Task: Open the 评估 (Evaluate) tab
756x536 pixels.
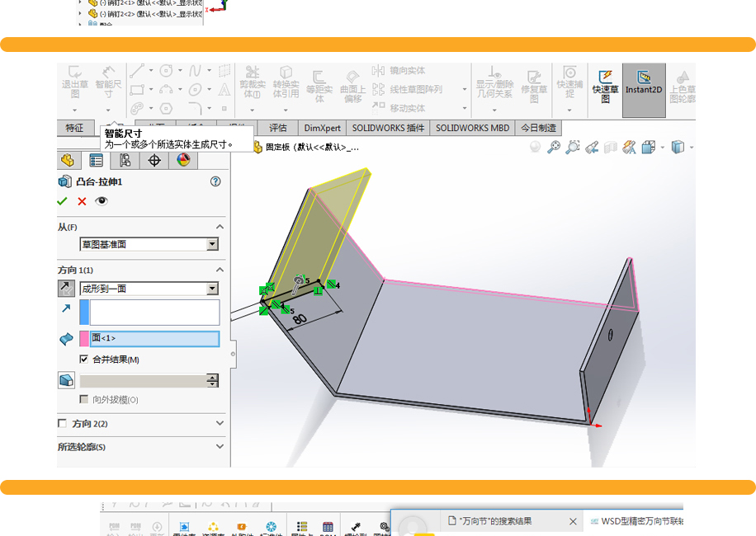Action: click(277, 128)
